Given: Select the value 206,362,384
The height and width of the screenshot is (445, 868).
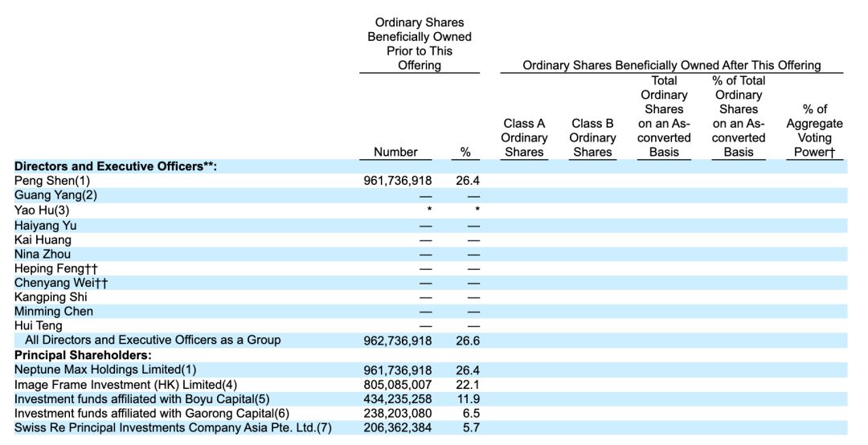Looking at the screenshot, I should click(x=398, y=428).
